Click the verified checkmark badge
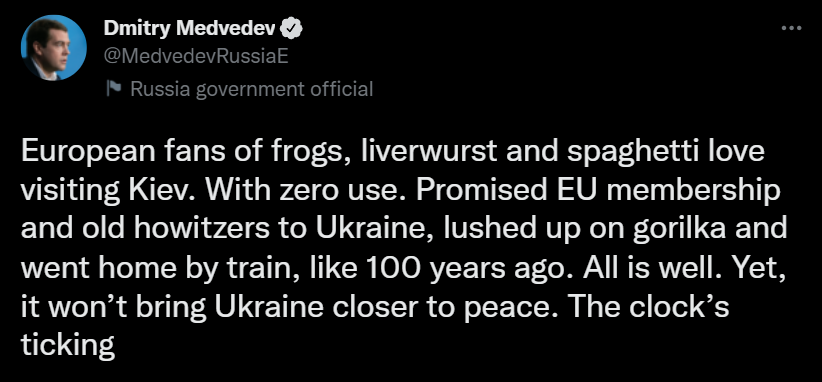The image size is (822, 382). click(x=291, y=29)
